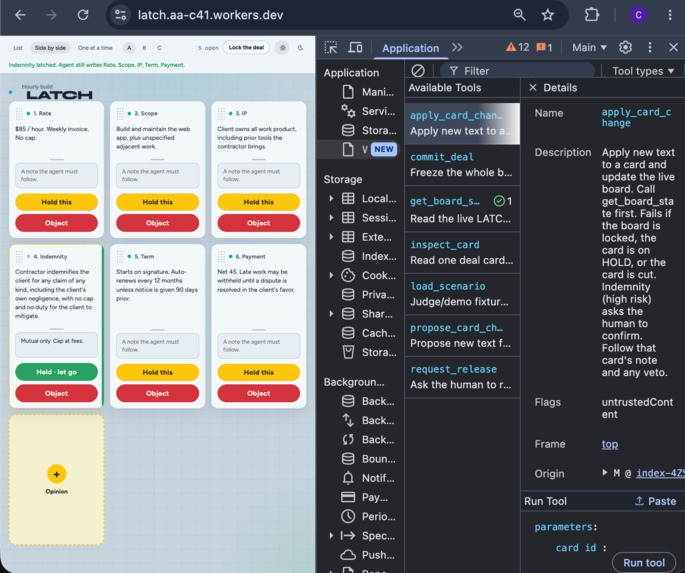Switch to Side by side view
This screenshot has height=573, width=685.
tap(50, 48)
